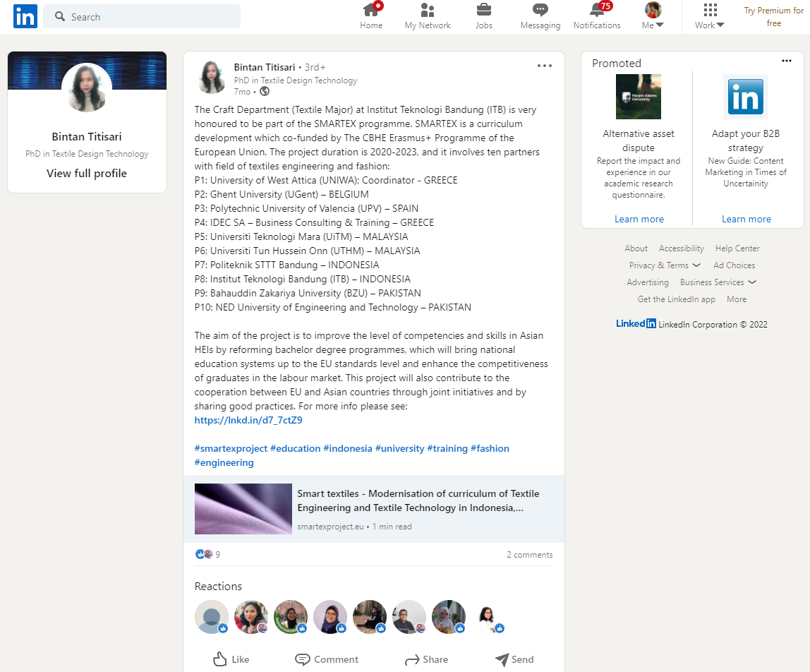Open the Accessibility footer link
Image resolution: width=810 pixels, height=672 pixels.
[682, 248]
